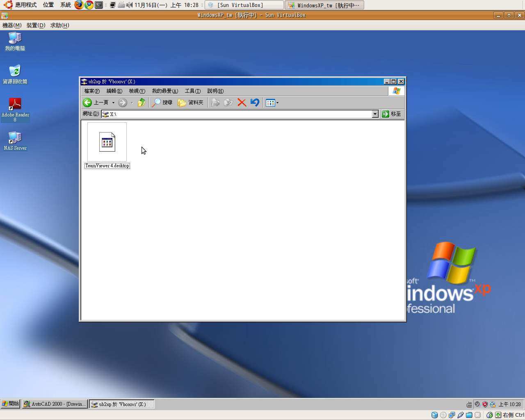Click the keyboard language bar icon in XP taskbar
Viewport: 525px width, 420px height.
click(469, 404)
